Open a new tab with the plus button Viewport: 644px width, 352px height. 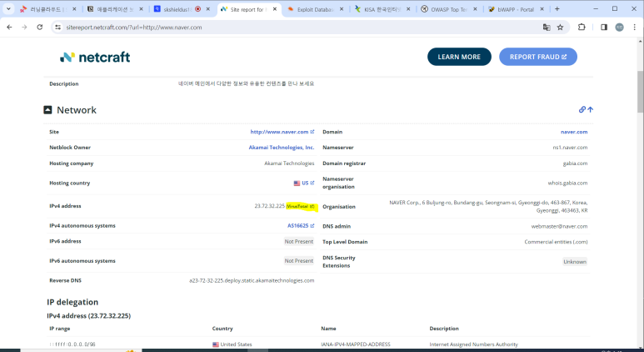tap(557, 8)
